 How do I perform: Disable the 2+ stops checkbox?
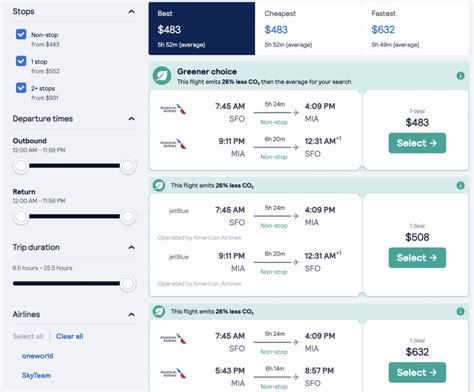(21, 88)
